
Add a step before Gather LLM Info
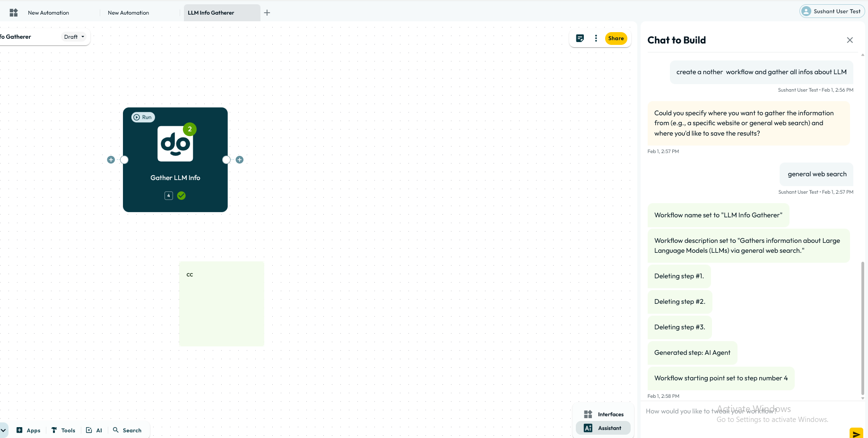click(x=111, y=160)
